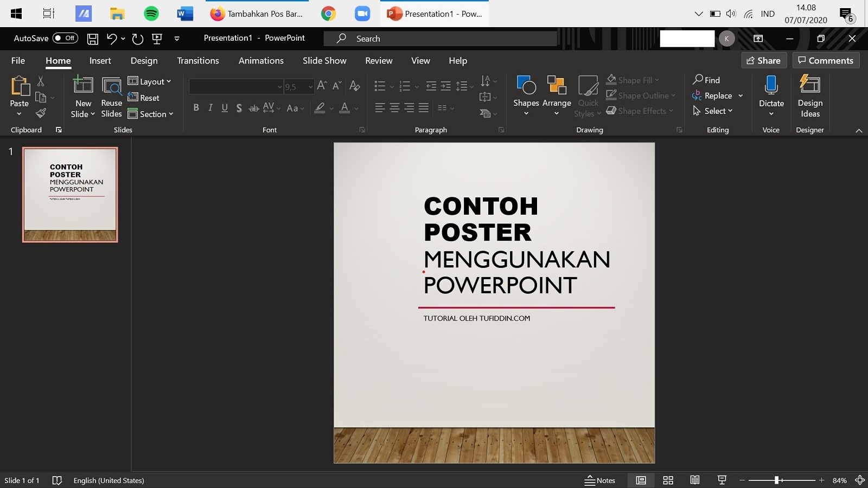Toggle Notes pane button

click(600, 480)
